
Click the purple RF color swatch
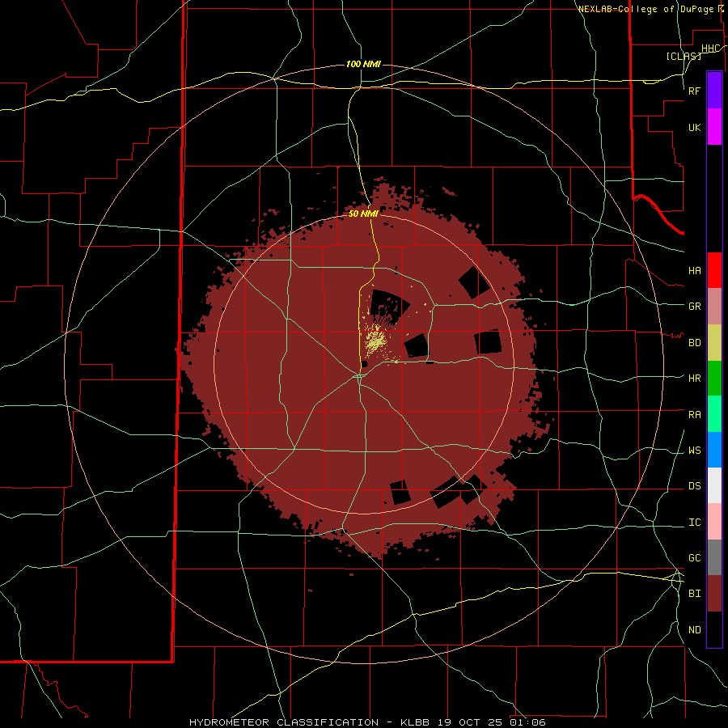(714, 91)
